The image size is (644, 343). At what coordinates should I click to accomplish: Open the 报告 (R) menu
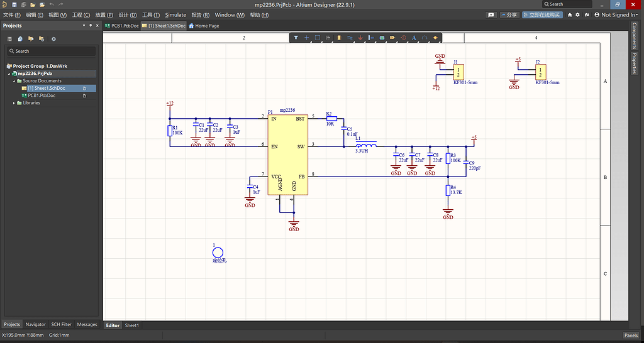tap(201, 15)
